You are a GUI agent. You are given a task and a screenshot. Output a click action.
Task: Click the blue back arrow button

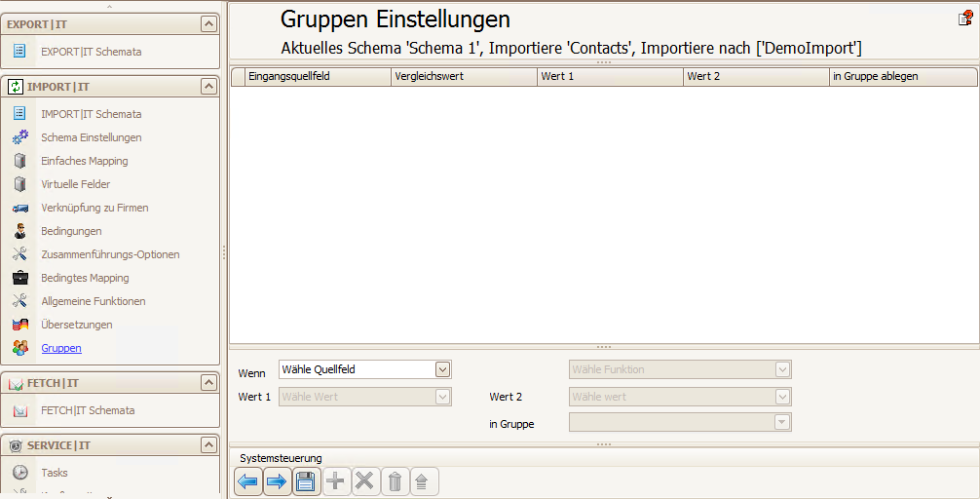click(248, 481)
